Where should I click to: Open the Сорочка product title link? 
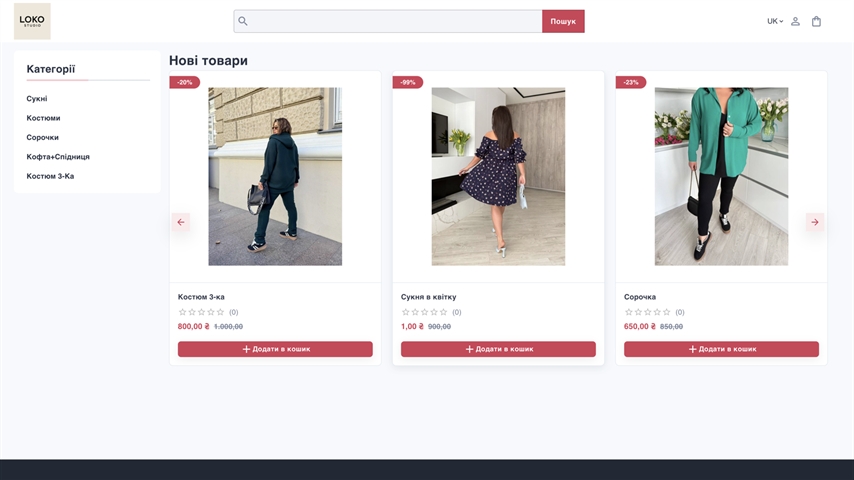(x=640, y=297)
